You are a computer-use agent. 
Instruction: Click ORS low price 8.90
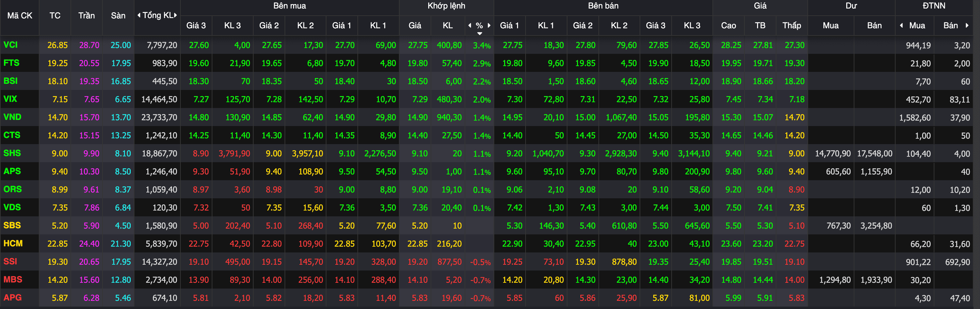click(x=796, y=190)
